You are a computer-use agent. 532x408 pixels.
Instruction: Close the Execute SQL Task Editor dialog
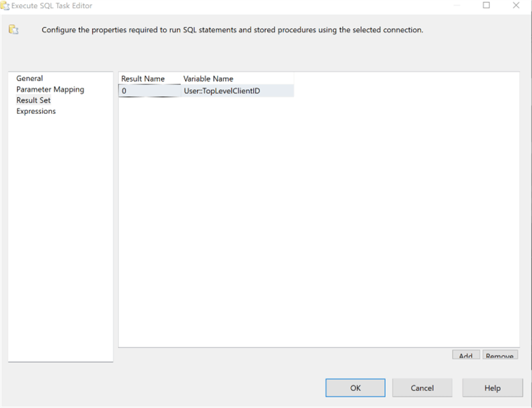click(517, 5)
